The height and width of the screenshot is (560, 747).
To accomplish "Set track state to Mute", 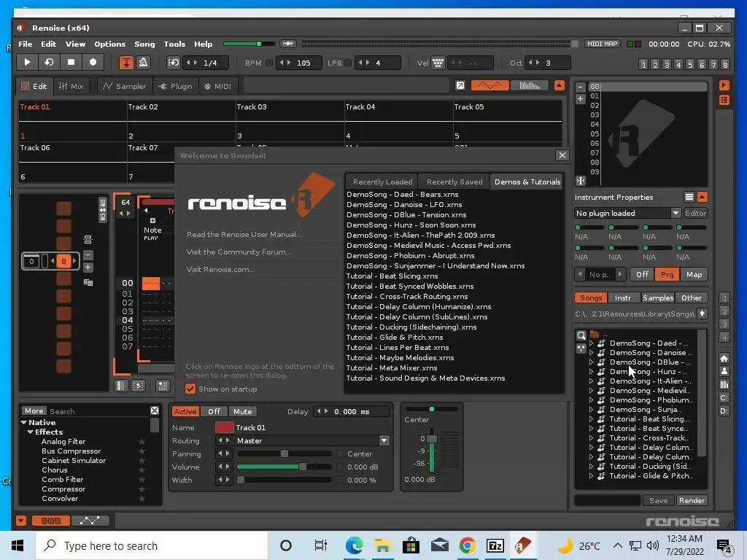I will [242, 411].
